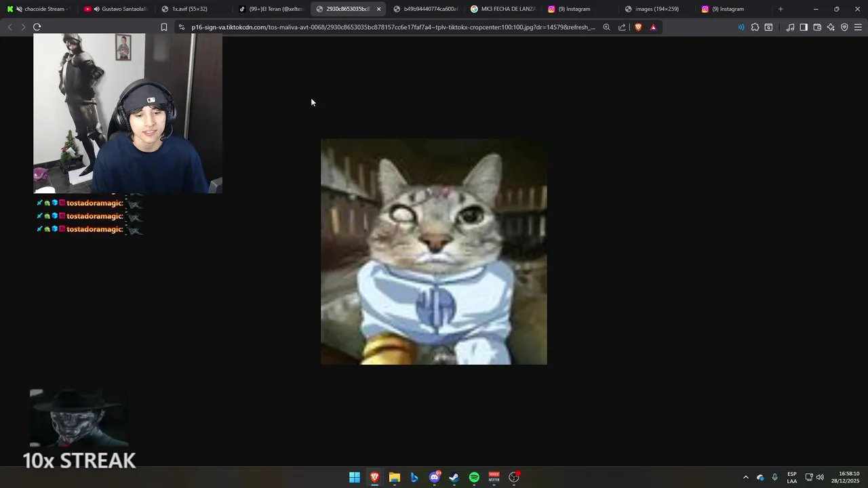The width and height of the screenshot is (868, 488).
Task: Open File Explorer from the taskbar
Action: coord(394,477)
